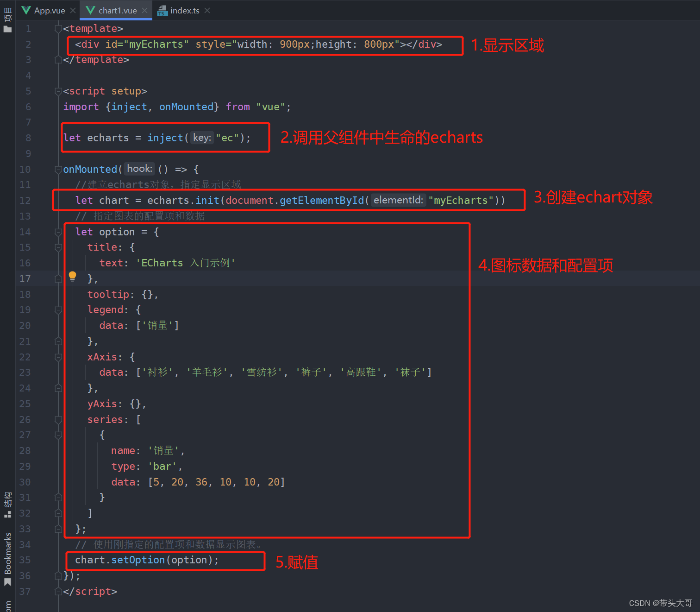Screen dimensions: 700x612
Task: Click the TypeScript file icon on index.ts tab
Action: (x=162, y=10)
